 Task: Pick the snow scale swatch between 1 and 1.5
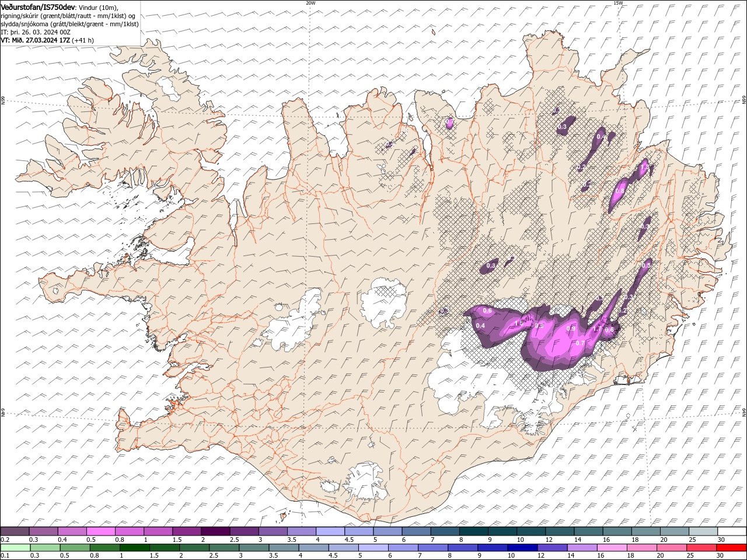158,531
